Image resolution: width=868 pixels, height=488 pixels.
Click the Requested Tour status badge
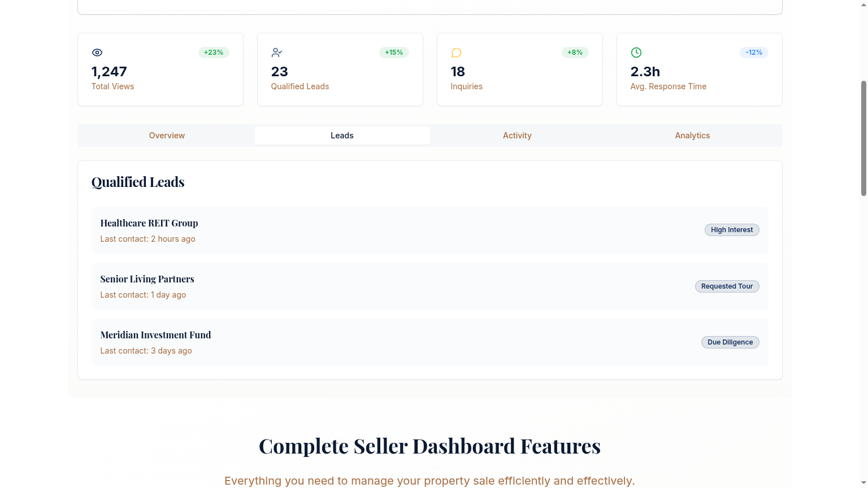pyautogui.click(x=727, y=286)
